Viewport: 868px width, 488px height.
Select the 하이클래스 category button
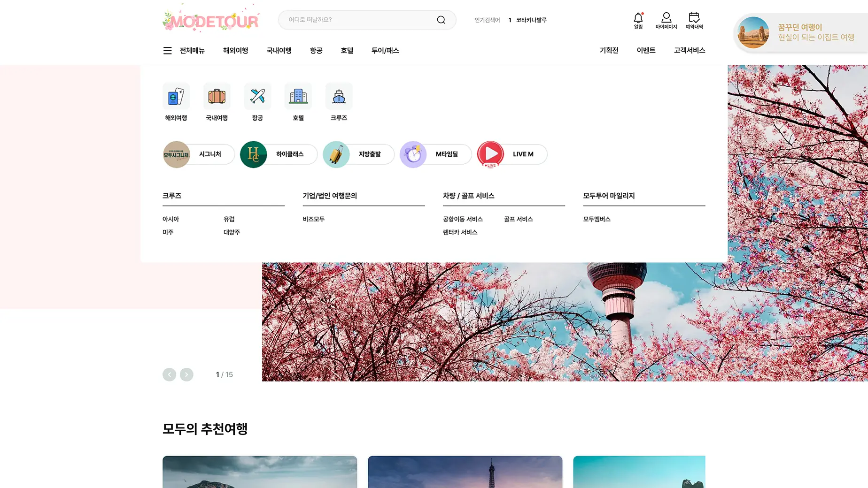(x=279, y=154)
